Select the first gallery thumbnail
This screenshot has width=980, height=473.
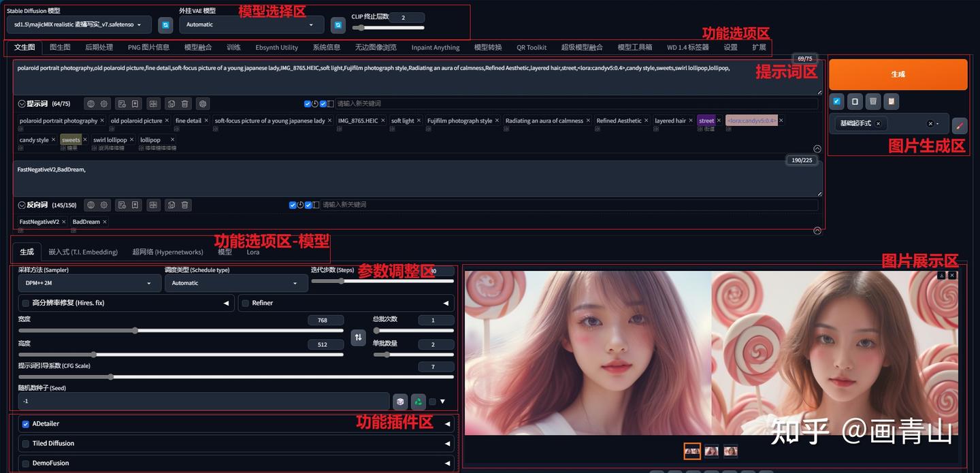click(x=692, y=451)
